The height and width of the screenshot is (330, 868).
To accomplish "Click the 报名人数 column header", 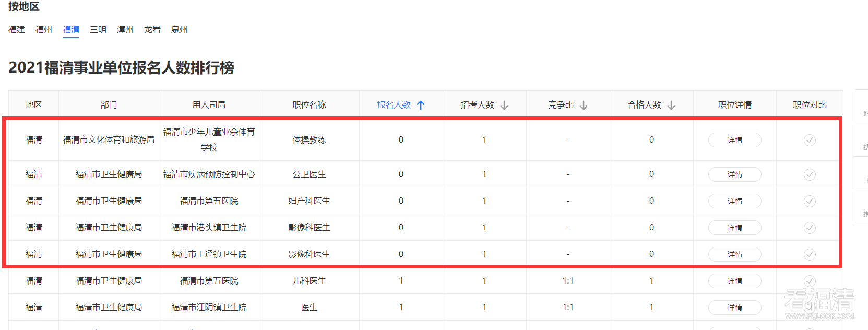I will click(394, 105).
